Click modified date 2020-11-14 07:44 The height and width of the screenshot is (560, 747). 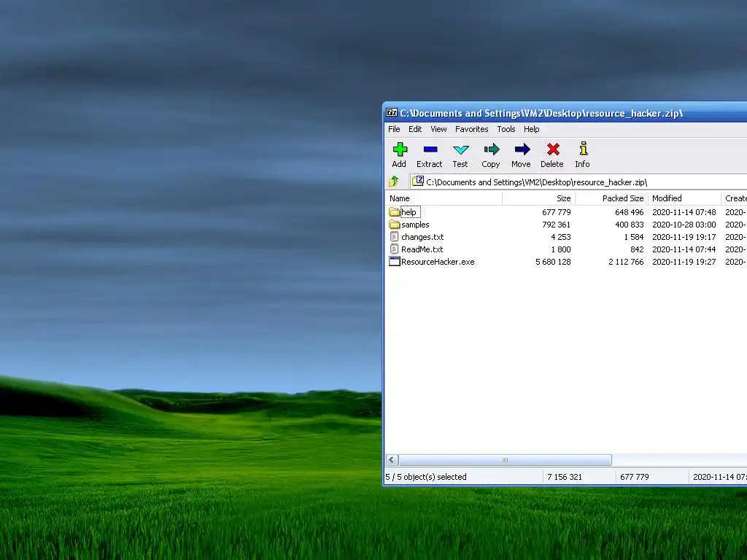point(684,249)
